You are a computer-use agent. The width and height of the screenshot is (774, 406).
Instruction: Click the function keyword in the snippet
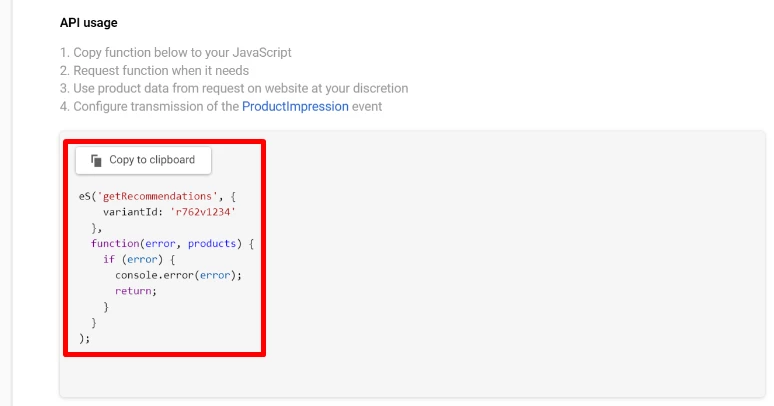(x=115, y=244)
